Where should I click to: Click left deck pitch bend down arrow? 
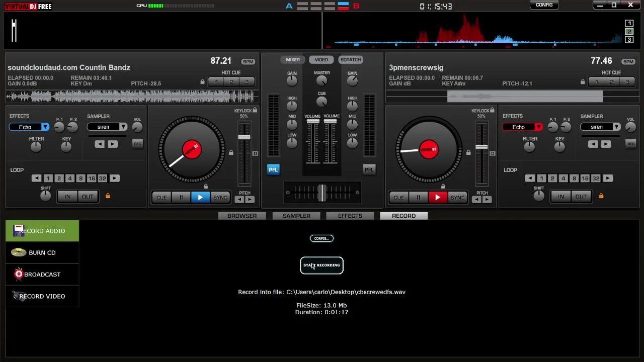(x=239, y=200)
